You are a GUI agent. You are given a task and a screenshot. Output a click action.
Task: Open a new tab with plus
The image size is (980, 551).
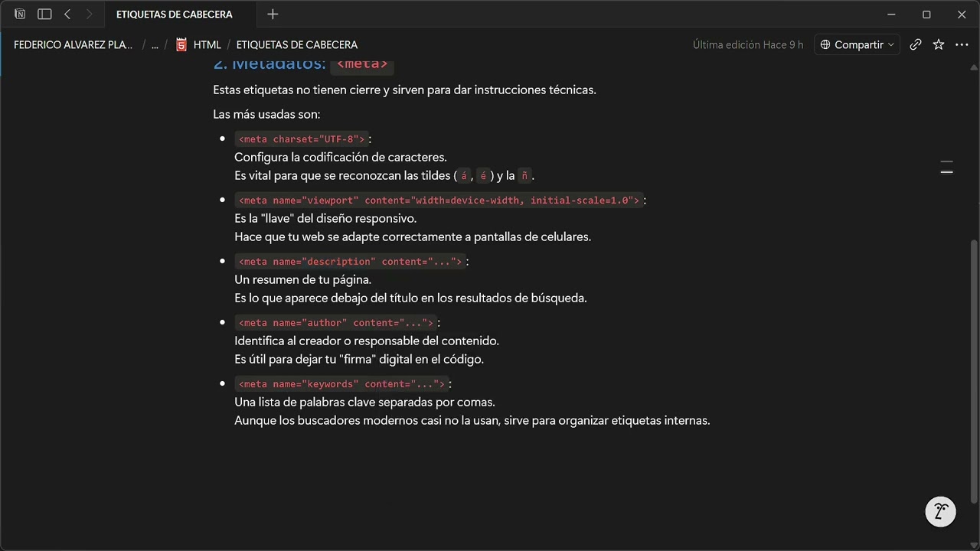point(273,14)
